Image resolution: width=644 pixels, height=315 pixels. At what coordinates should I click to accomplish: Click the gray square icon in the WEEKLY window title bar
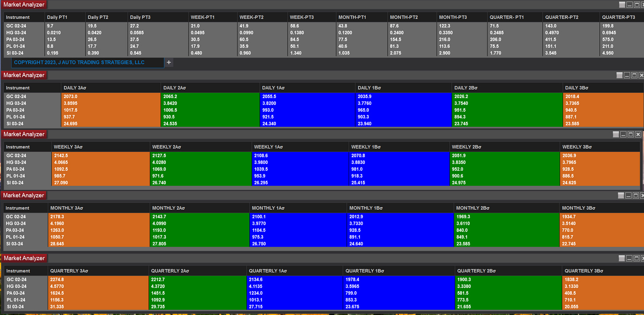616,134
